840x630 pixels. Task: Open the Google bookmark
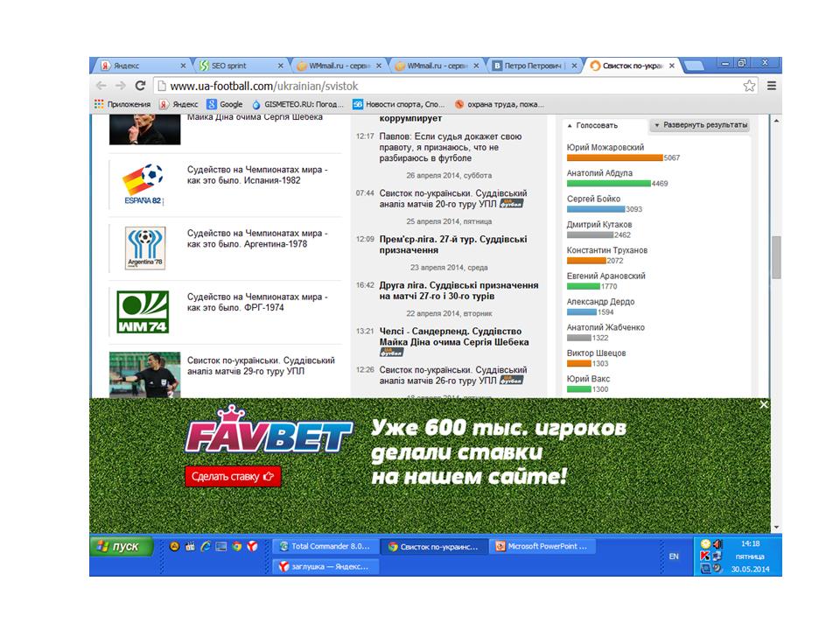[225, 104]
